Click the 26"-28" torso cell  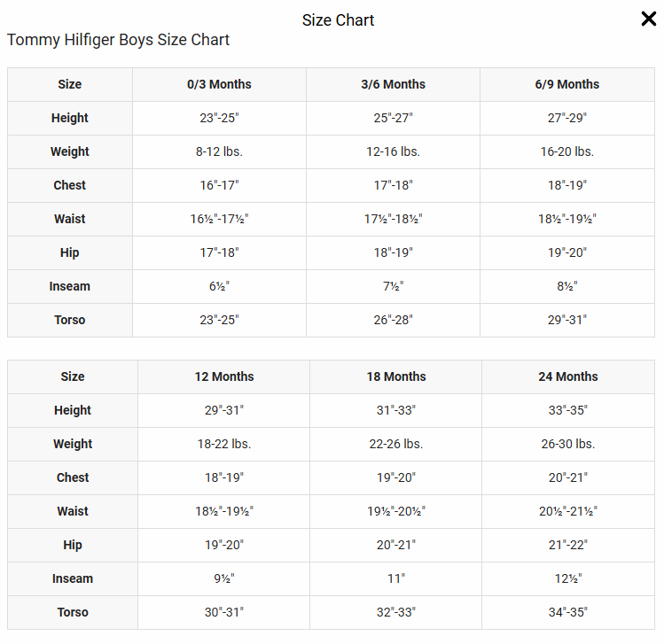point(393,320)
